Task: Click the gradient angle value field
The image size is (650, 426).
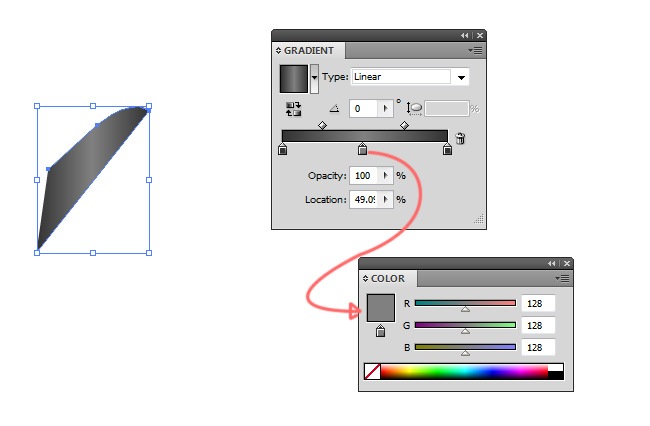Action: [364, 109]
